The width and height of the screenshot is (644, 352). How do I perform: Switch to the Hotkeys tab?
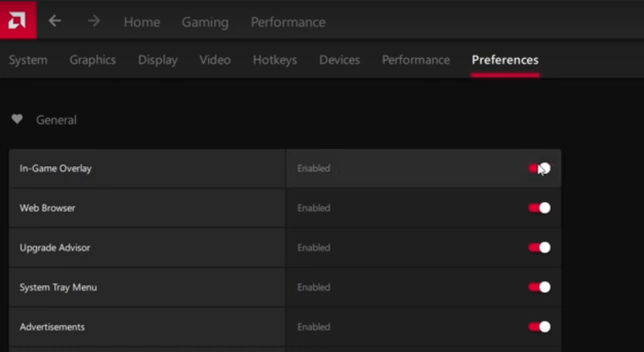[275, 60]
